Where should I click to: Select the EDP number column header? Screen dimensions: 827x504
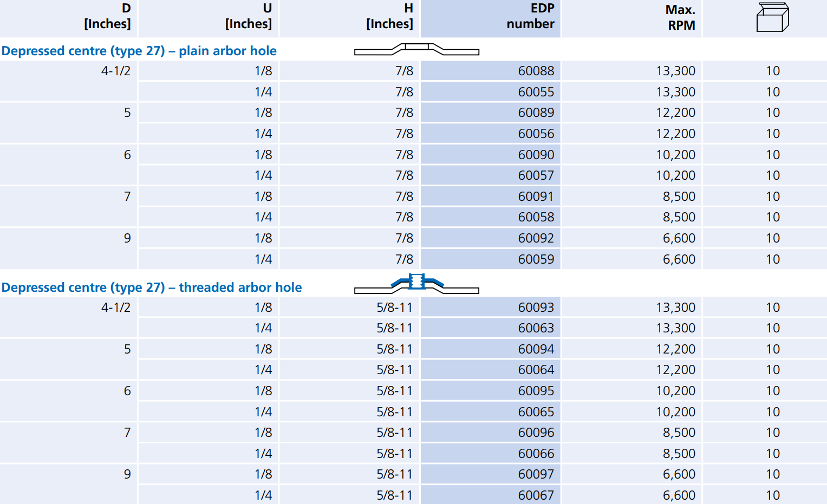pyautogui.click(x=530, y=16)
